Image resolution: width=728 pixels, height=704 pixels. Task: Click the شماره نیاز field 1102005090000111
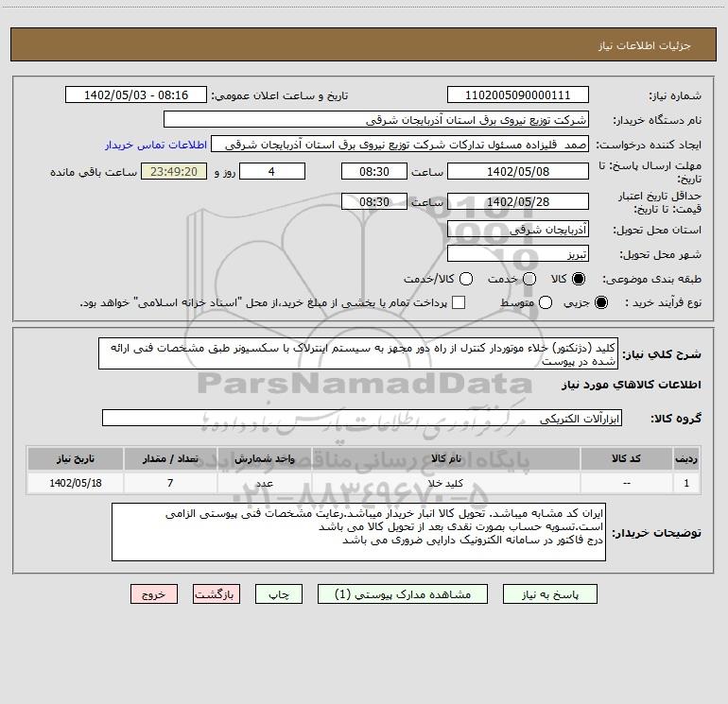tap(518, 95)
